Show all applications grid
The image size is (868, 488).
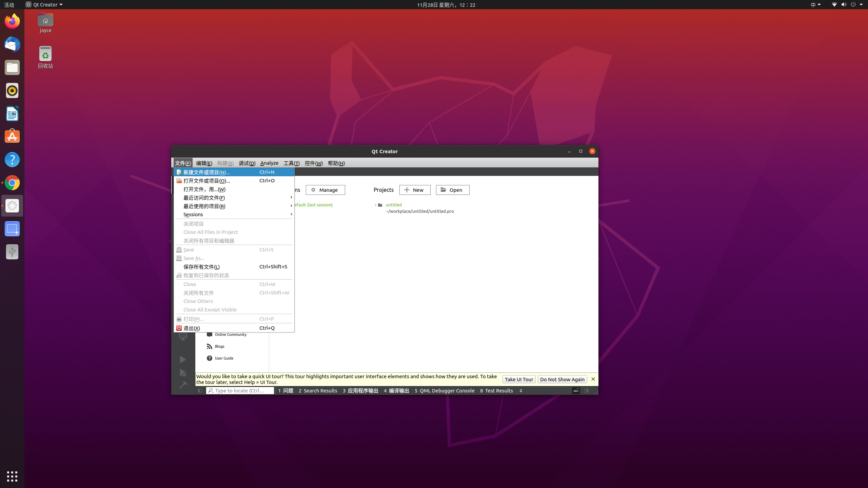(12, 476)
